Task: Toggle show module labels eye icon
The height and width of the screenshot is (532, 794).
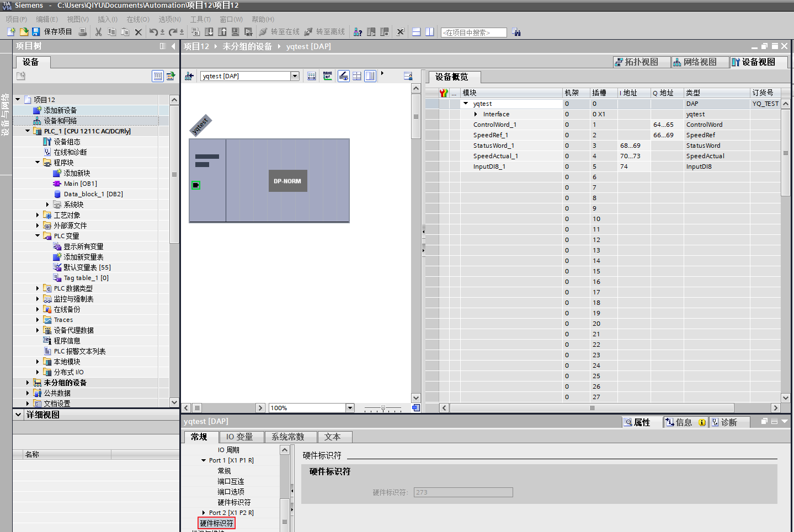Action: (343, 76)
